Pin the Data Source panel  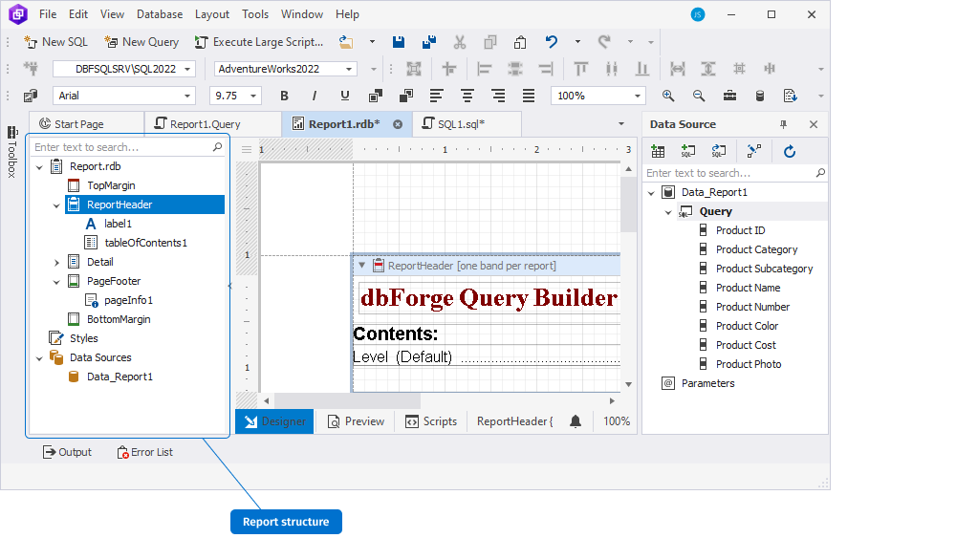tap(784, 124)
